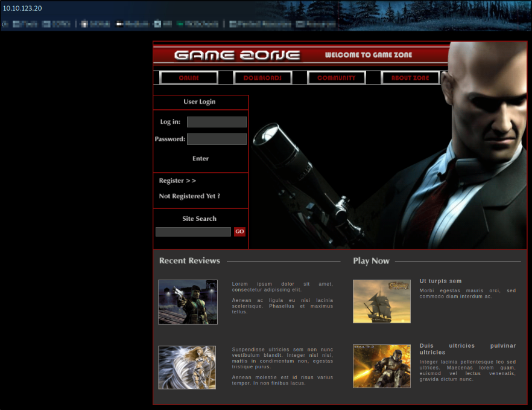Click the 'Morbi egestas mauris orci' description
The image size is (532, 410).
(467, 293)
